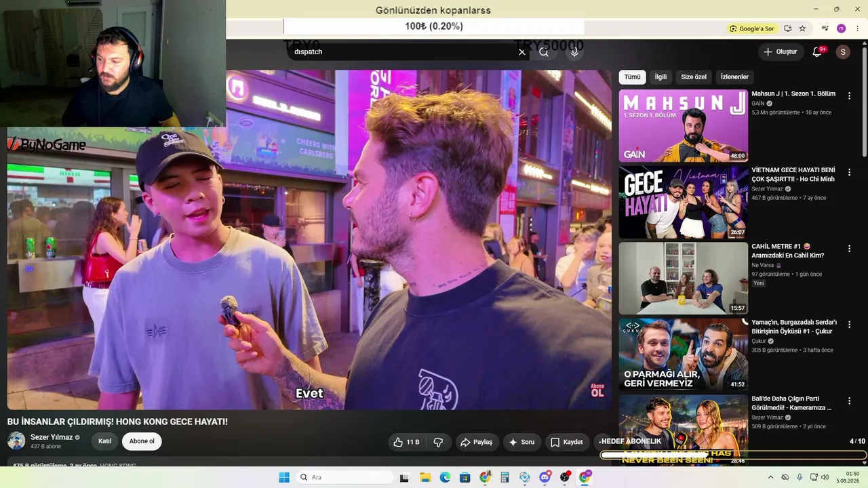Image resolution: width=868 pixels, height=488 pixels.
Task: Select the İlgili filter chip
Action: pyautogui.click(x=660, y=77)
